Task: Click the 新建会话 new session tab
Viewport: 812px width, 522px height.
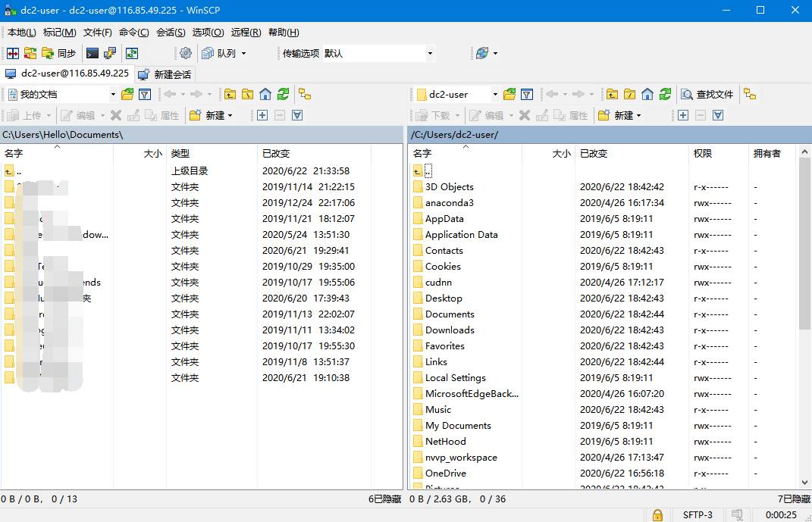Action: (x=165, y=74)
